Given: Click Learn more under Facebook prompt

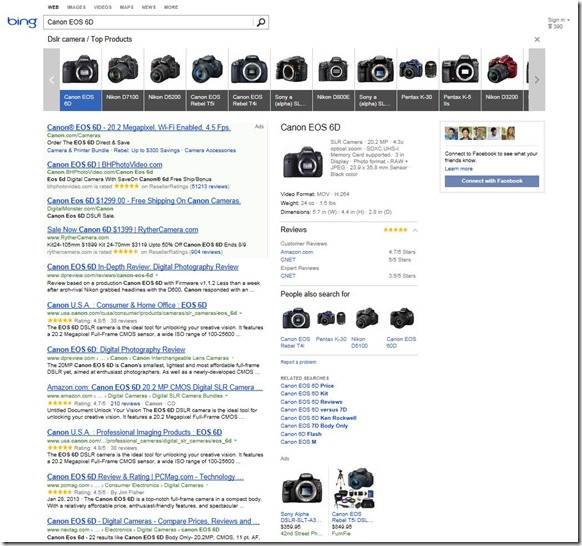Looking at the screenshot, I should click(459, 169).
